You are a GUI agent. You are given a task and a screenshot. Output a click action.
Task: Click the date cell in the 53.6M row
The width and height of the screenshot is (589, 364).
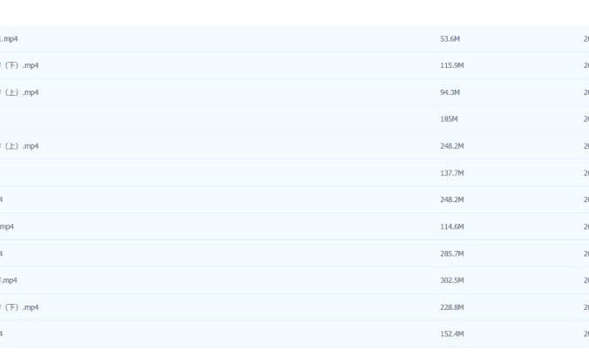[586, 39]
